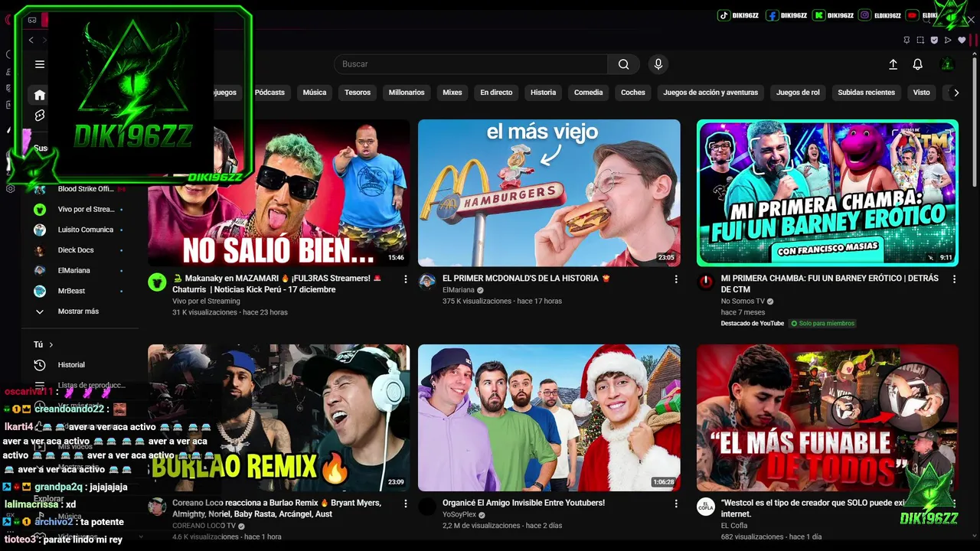Expand subscriptions with Mostrar más
The width and height of the screenshot is (980, 551).
coord(78,311)
